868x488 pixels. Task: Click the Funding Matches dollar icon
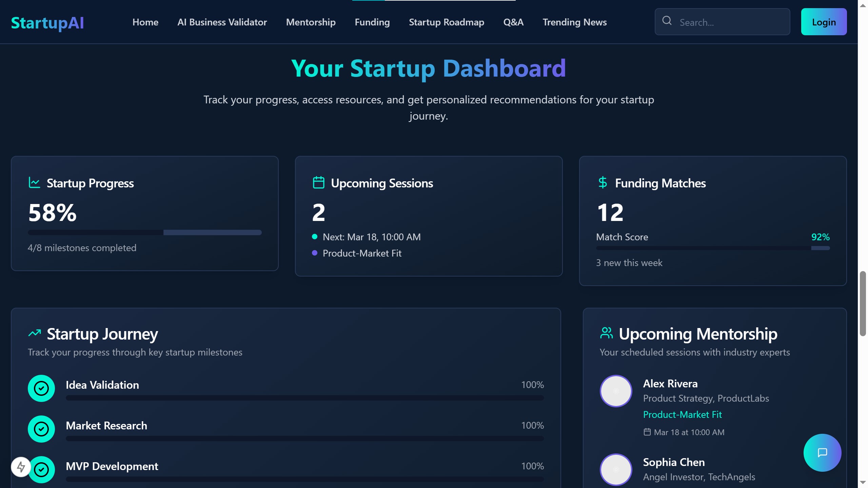click(603, 183)
